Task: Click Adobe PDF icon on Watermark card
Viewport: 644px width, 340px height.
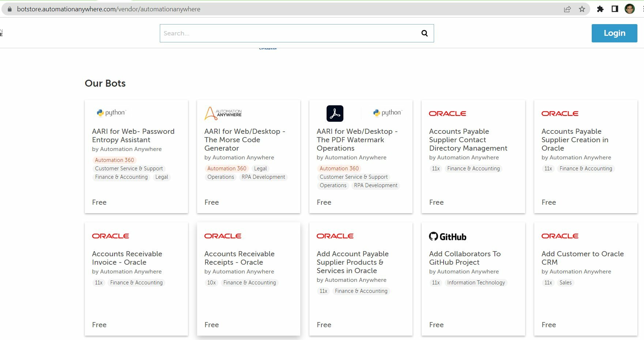Action: [x=335, y=113]
